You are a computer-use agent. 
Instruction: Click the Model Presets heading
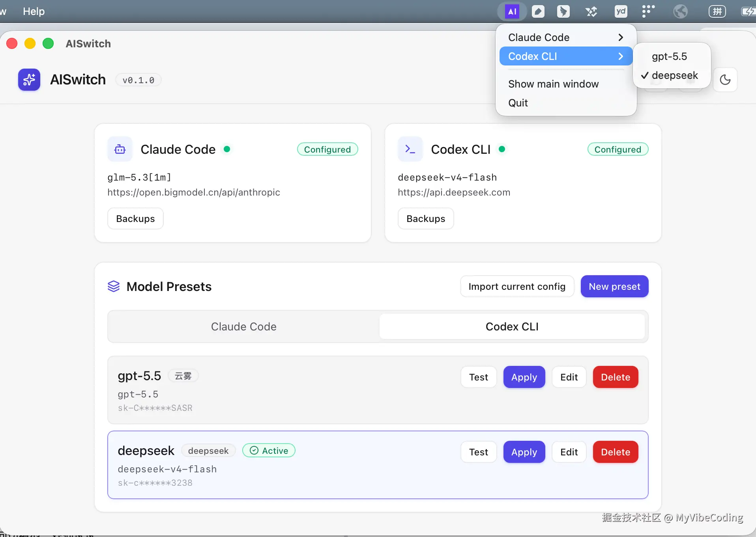169,287
